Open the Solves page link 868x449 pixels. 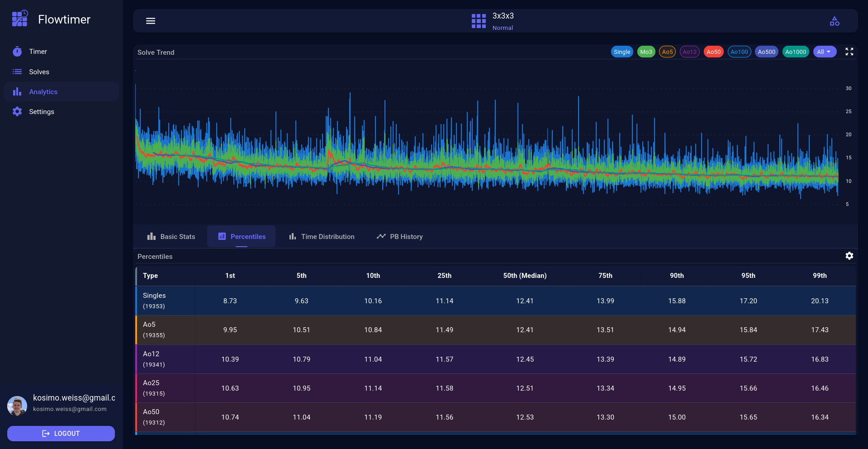coord(39,72)
